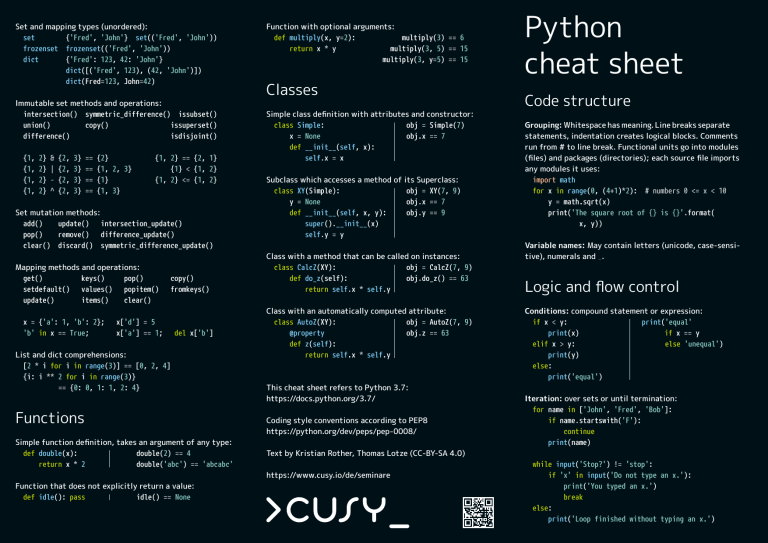
Task: Click the "def multiply(x, y=2):" line
Action: [314, 38]
